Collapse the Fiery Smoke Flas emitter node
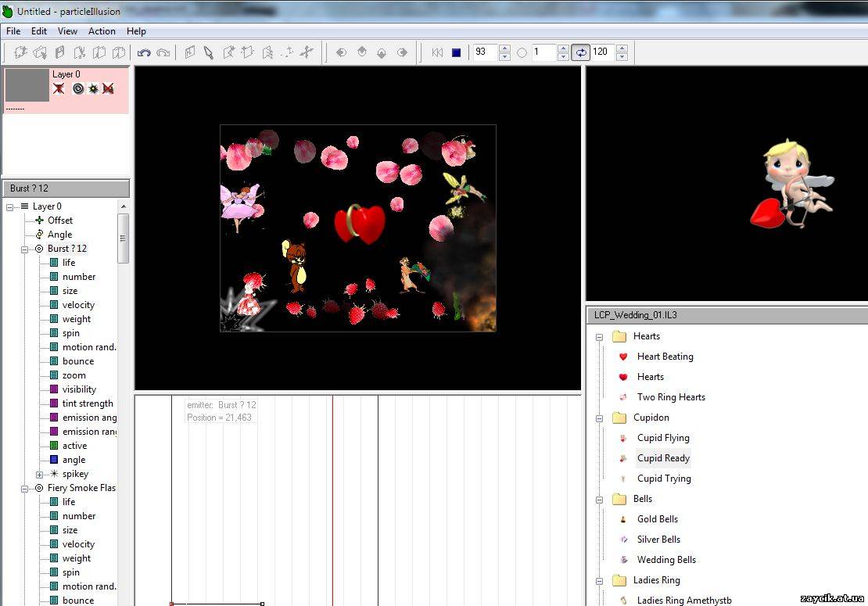868x606 pixels. point(24,489)
